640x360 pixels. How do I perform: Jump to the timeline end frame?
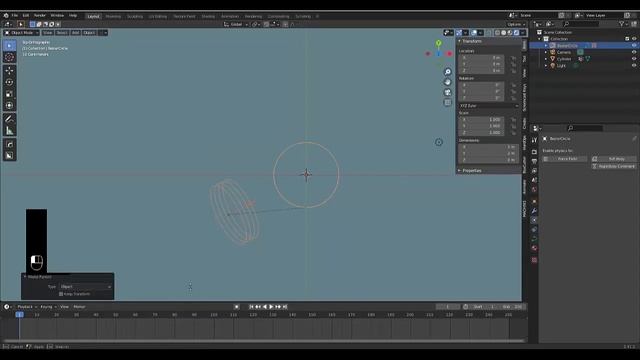(285, 307)
